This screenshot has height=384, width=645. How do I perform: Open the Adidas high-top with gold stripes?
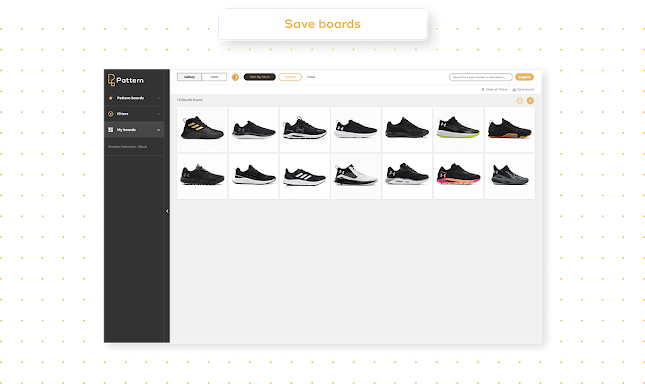tap(202, 130)
